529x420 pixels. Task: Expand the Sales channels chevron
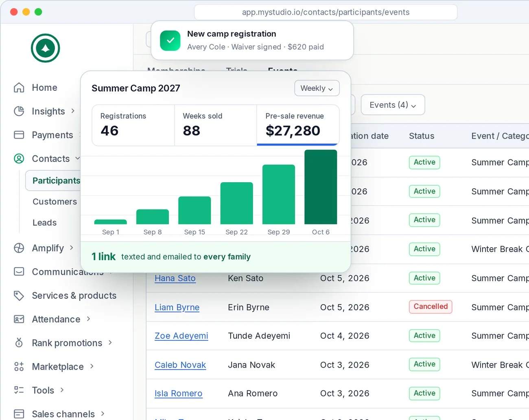103,413
